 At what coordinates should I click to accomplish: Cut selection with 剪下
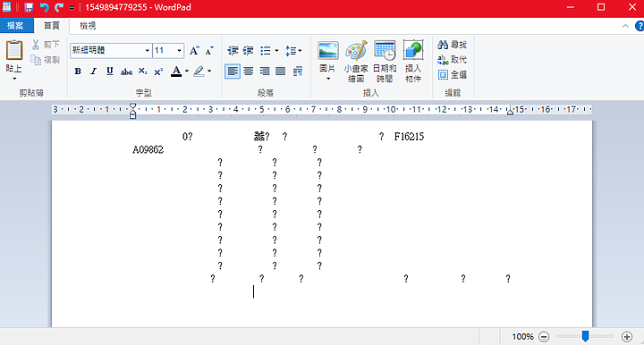click(46, 45)
